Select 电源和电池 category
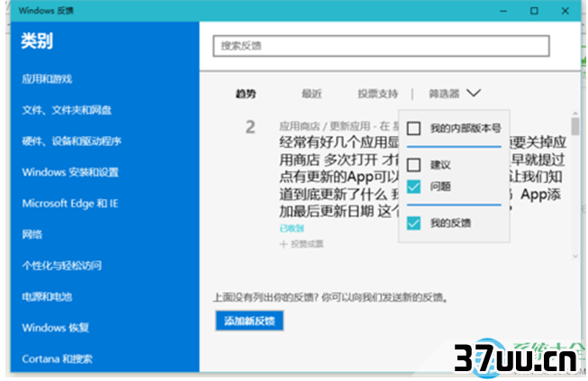 [47, 297]
